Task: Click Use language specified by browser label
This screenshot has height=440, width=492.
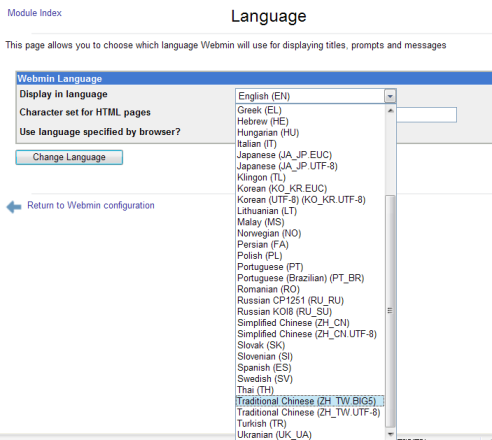Action: tap(100, 132)
